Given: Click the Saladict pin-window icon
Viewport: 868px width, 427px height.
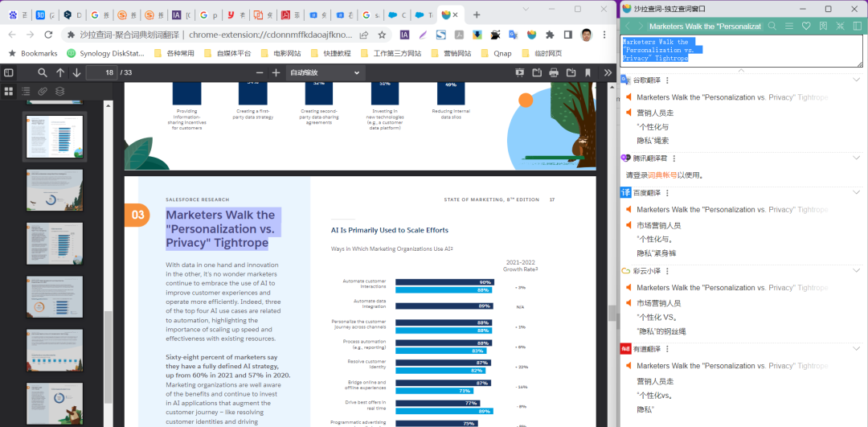Looking at the screenshot, I should [x=841, y=26].
